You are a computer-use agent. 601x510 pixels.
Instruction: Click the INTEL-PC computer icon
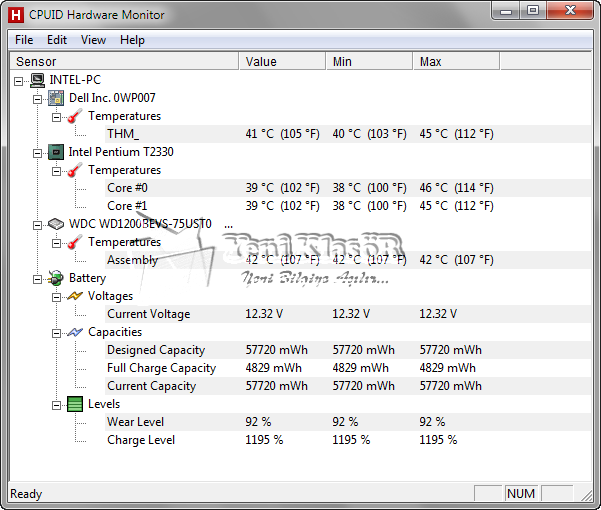point(37,80)
